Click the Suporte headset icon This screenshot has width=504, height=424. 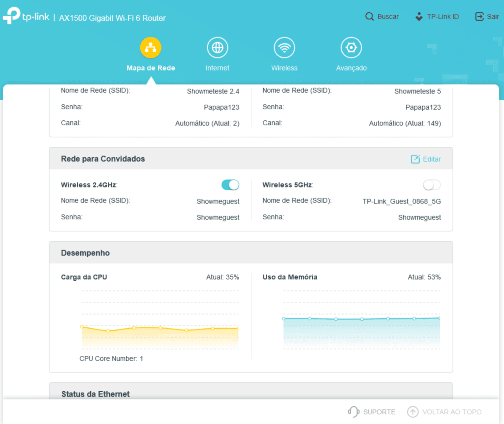point(353,412)
